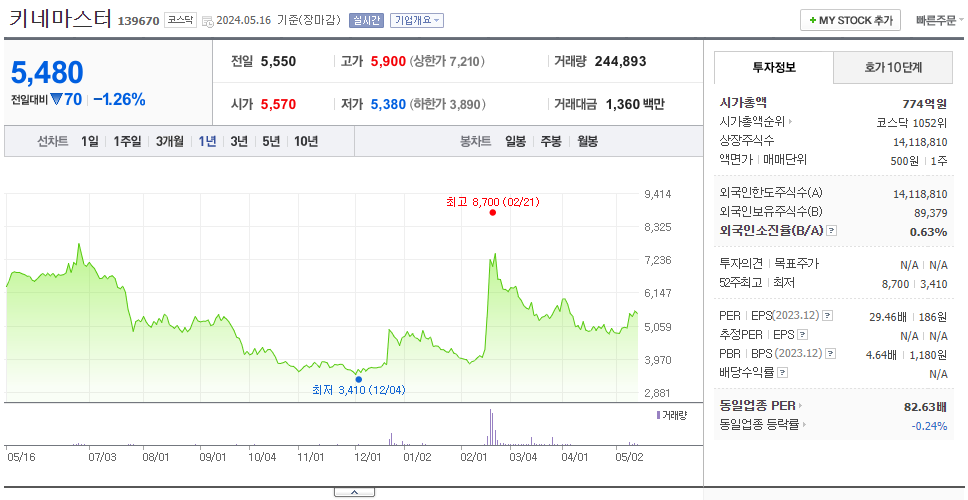Click the 시가총액 value 774억원
Image resolution: width=968 pixels, height=500 pixels.
(925, 103)
